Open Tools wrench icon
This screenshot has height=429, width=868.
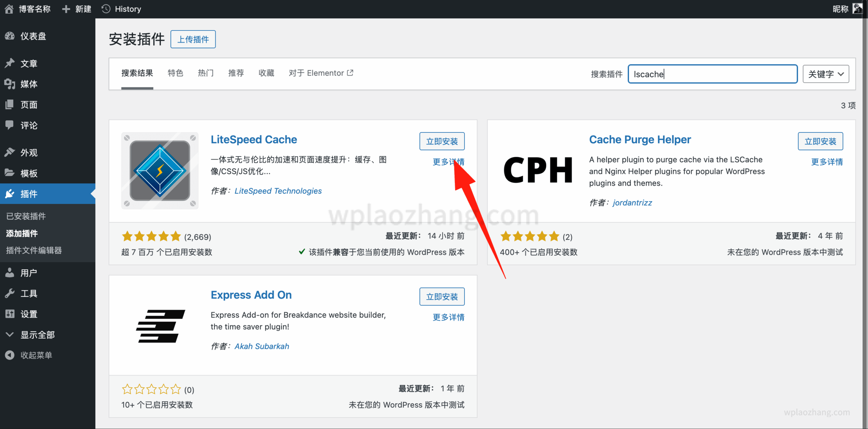10,293
